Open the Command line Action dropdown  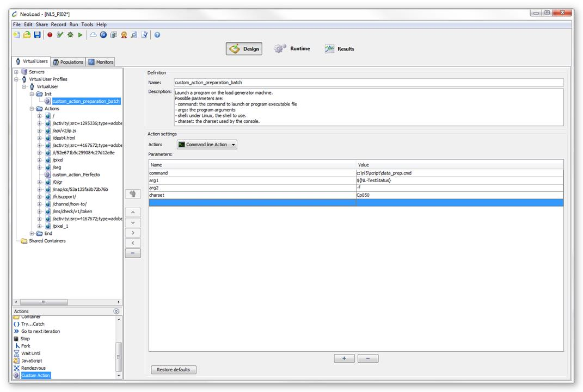point(207,145)
